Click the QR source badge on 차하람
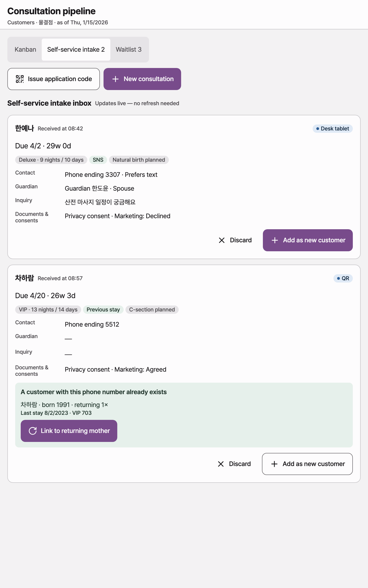 [343, 278]
